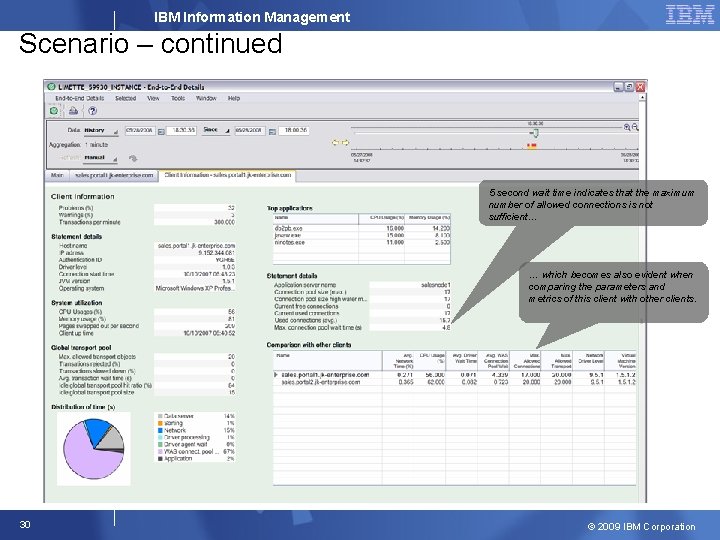Image resolution: width=720 pixels, height=540 pixels.
Task: Click the print icon in the toolbar
Action: (x=73, y=111)
